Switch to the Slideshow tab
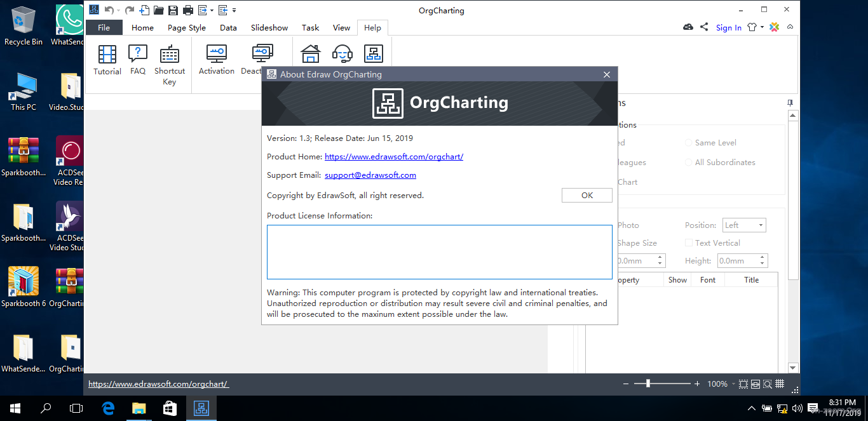This screenshot has width=868, height=421. tap(269, 27)
